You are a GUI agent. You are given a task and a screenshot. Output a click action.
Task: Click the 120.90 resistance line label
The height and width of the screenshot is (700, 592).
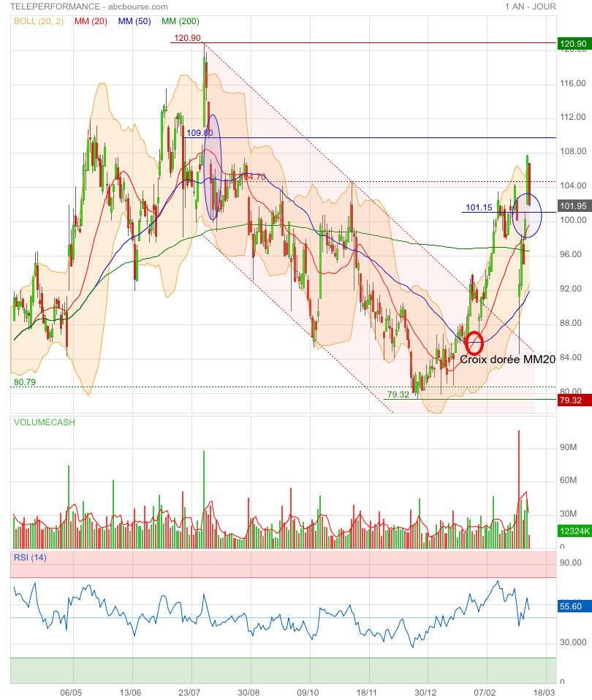pyautogui.click(x=187, y=38)
